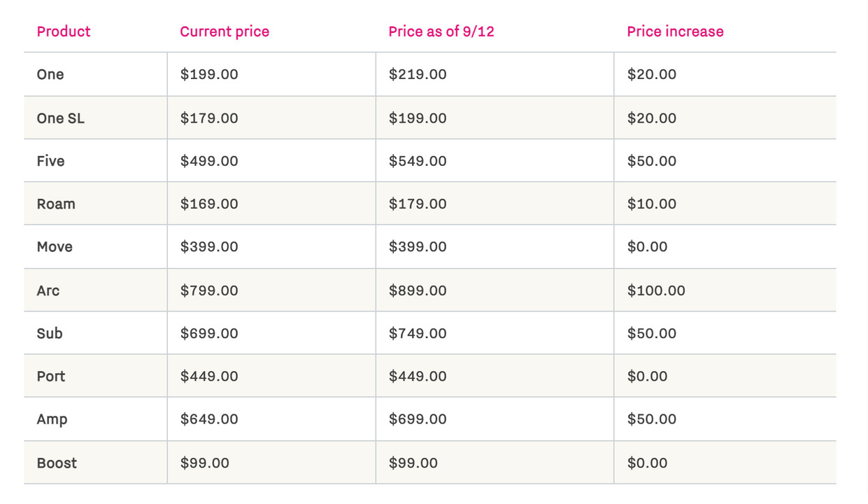Click the $549.00 new price for Five

(417, 161)
